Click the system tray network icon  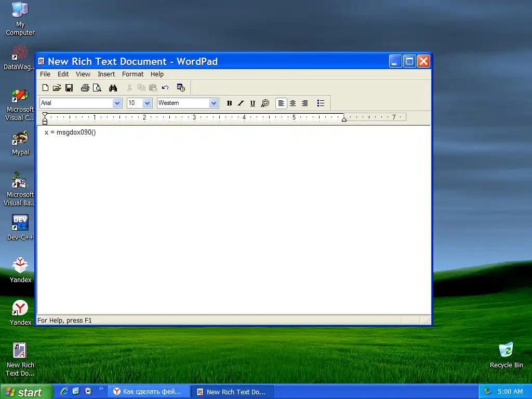[x=487, y=391]
